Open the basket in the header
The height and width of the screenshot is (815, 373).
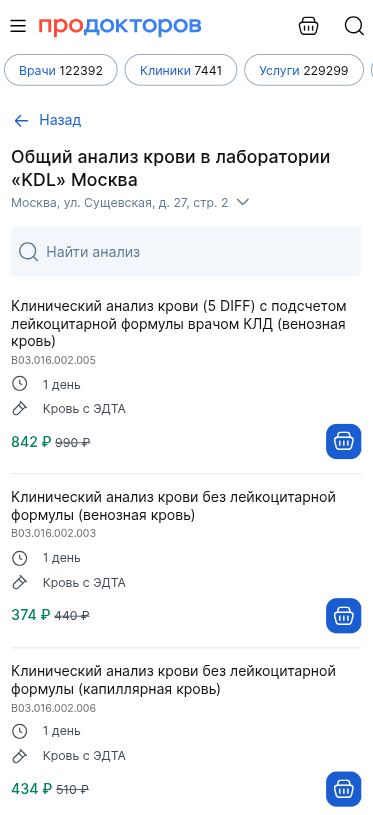[x=308, y=25]
